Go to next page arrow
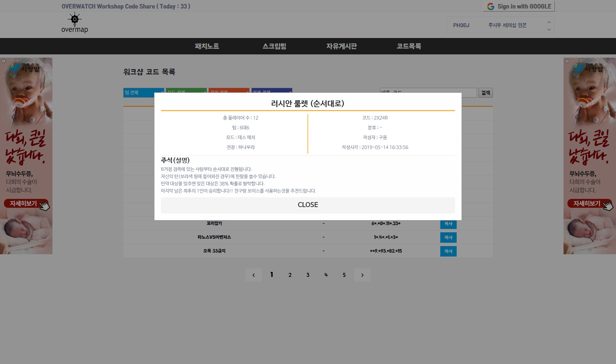The height and width of the screenshot is (364, 616). pyautogui.click(x=362, y=275)
